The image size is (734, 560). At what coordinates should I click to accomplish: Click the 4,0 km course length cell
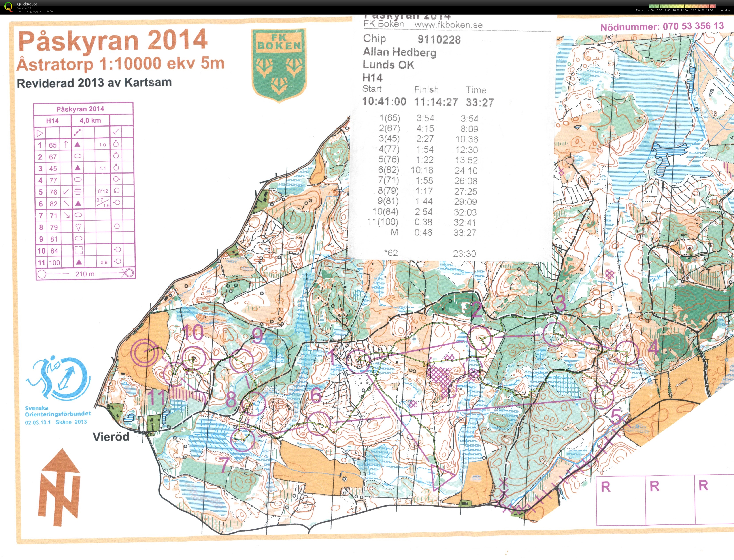(90, 120)
